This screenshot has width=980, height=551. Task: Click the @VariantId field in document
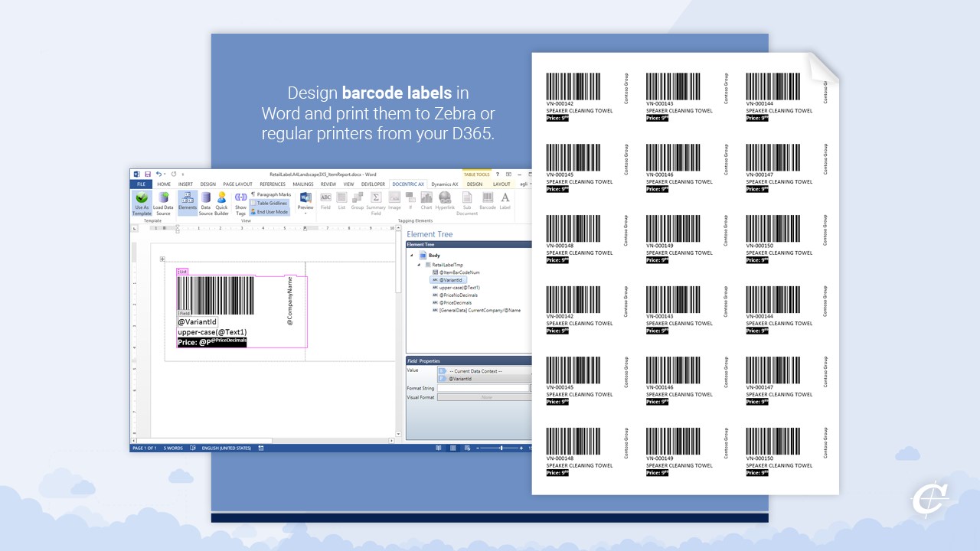pos(198,322)
